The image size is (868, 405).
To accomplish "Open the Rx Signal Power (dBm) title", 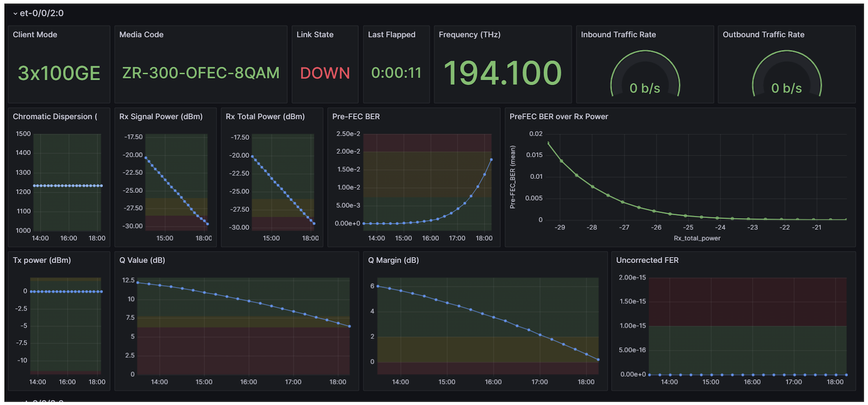I will point(161,117).
